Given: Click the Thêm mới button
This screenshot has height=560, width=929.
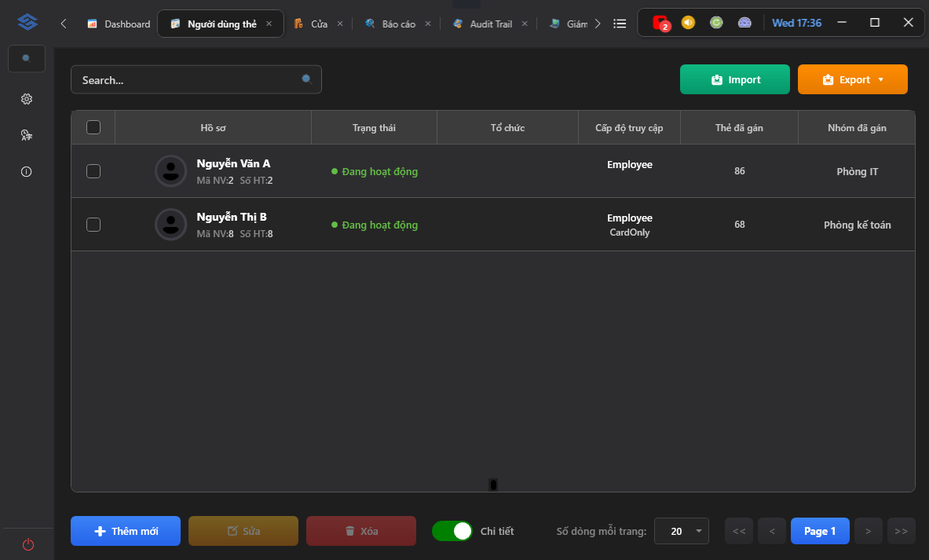Looking at the screenshot, I should point(126,531).
